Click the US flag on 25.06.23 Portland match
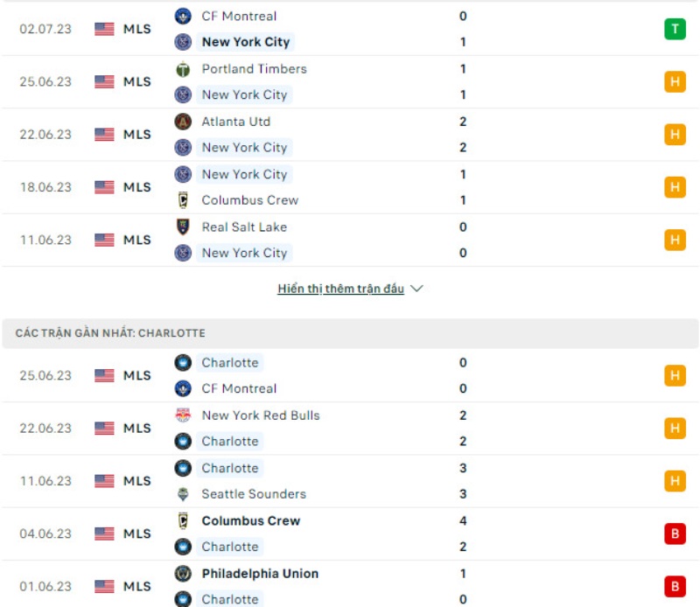This screenshot has width=700, height=607. [x=105, y=82]
